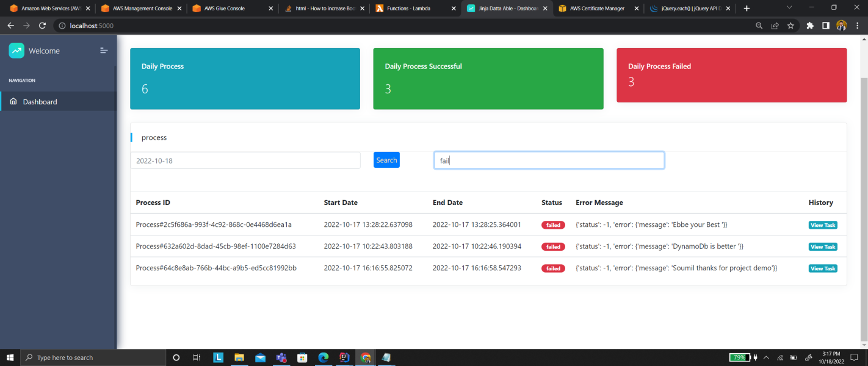Toggle the browser side panel icon
Screen dimensions: 868x366
pos(825,26)
